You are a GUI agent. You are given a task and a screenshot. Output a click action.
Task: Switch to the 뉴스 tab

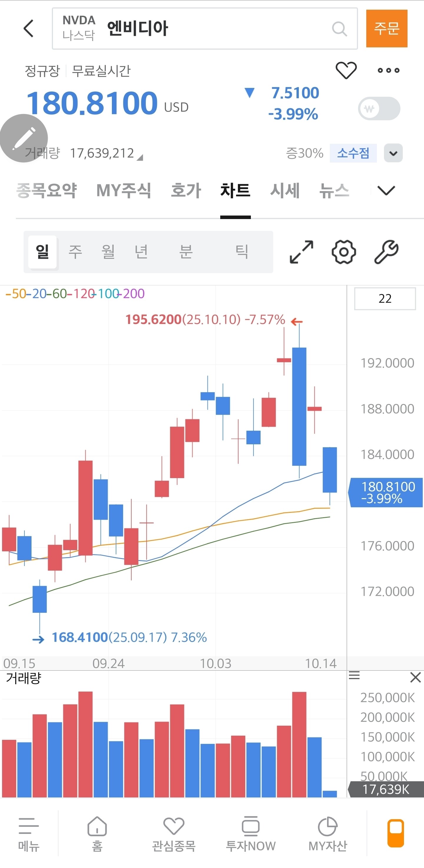click(x=334, y=191)
